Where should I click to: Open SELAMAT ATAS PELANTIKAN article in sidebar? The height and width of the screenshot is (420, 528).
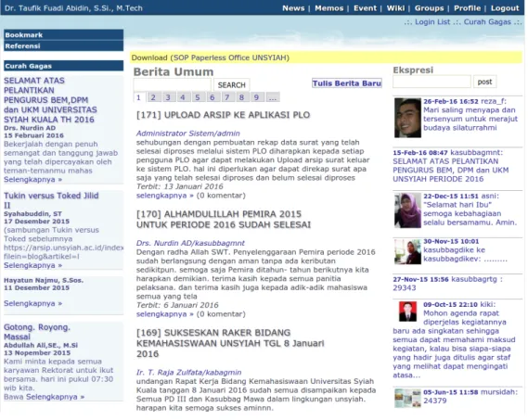pos(50,100)
